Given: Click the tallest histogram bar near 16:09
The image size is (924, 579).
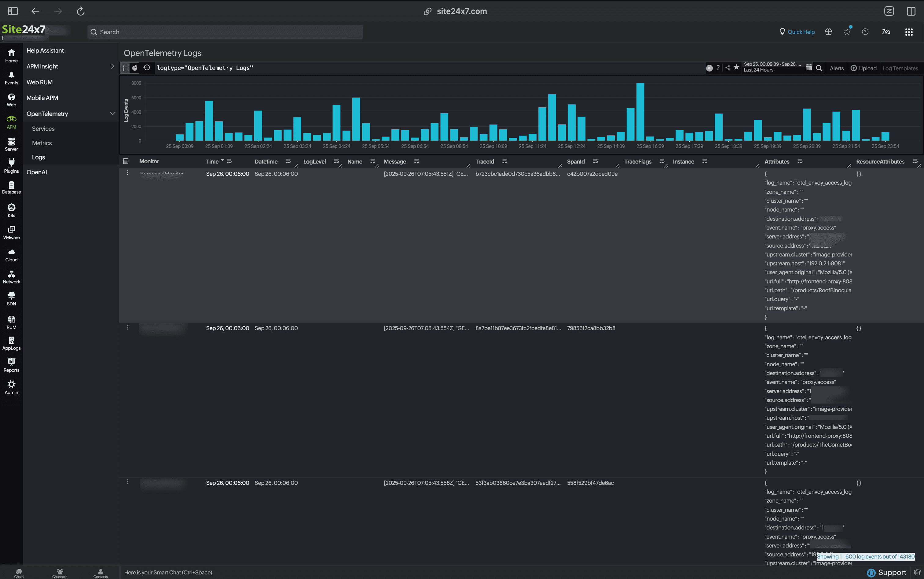Looking at the screenshot, I should [640, 112].
